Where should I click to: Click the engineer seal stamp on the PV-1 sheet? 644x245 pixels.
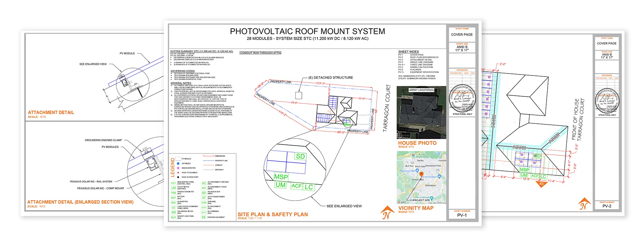[462, 98]
